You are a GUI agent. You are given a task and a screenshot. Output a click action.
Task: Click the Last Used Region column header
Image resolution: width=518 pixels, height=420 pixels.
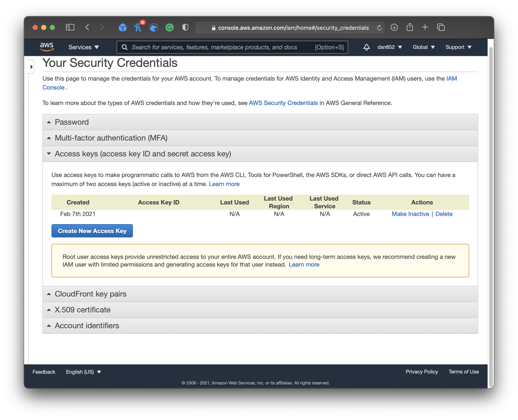(279, 202)
